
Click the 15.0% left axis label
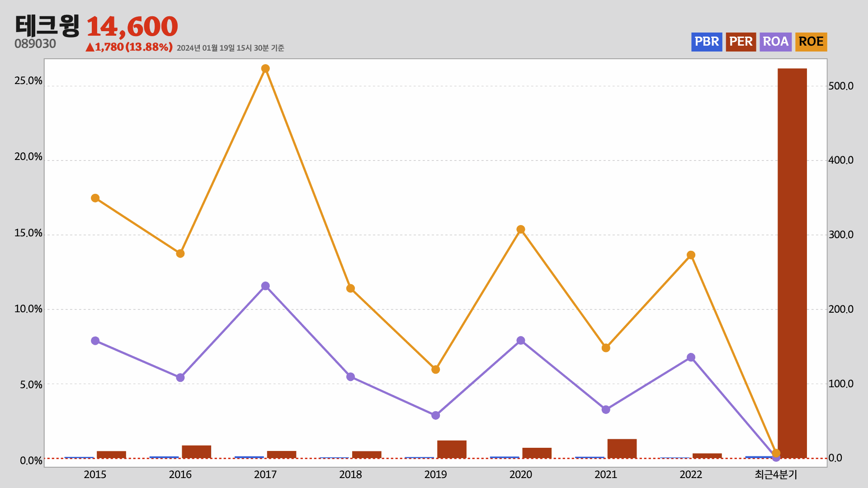(28, 233)
